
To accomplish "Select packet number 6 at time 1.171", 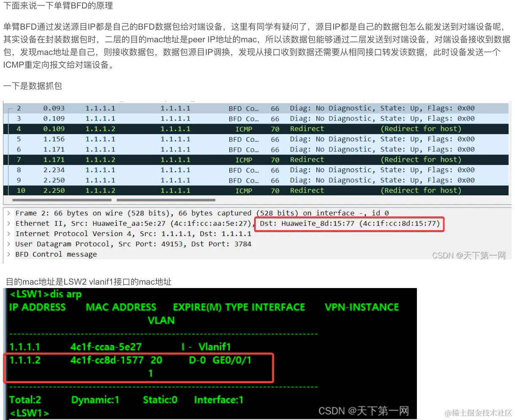I will click(256, 149).
